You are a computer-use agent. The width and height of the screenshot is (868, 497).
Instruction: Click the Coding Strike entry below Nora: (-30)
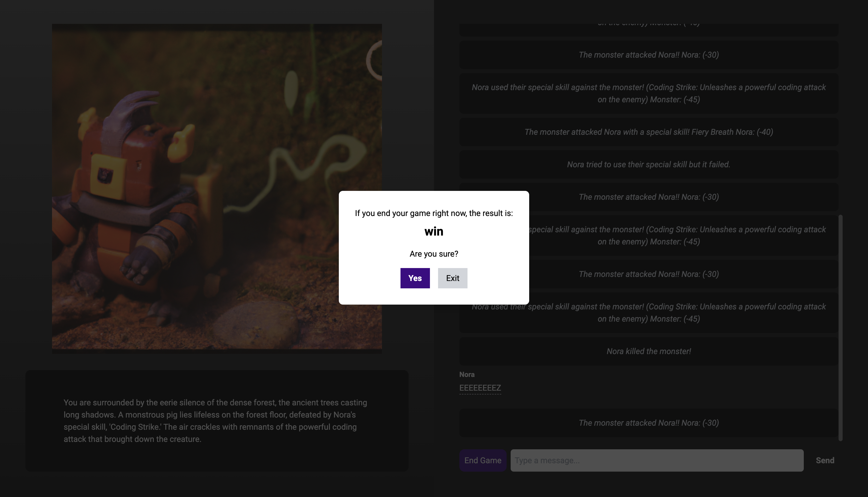[648, 93]
